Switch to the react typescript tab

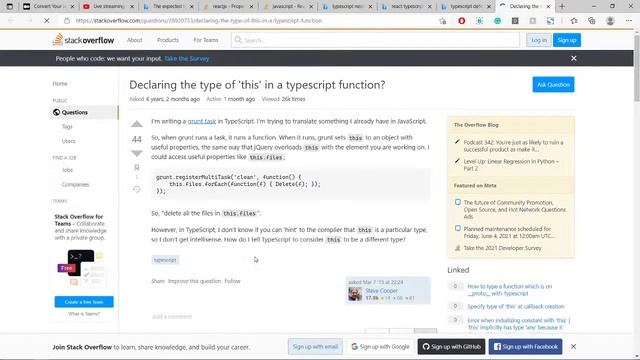(406, 7)
